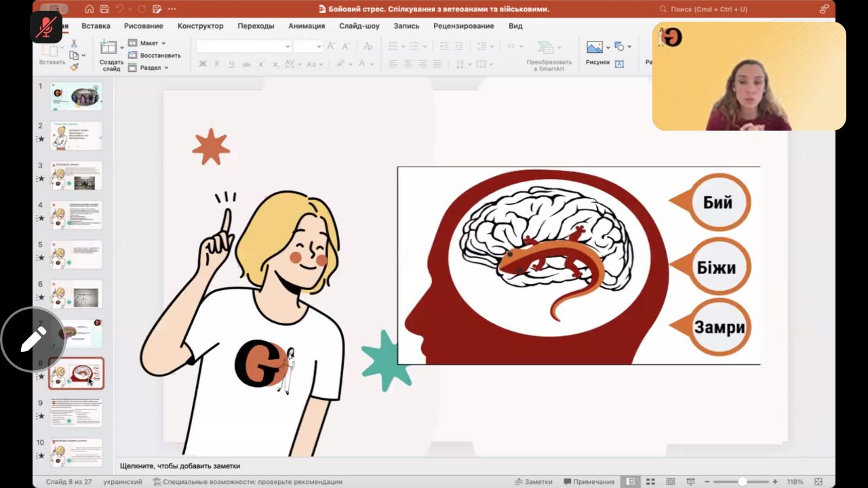The image size is (868, 488).
Task: Redo the last action
Action: click(x=142, y=9)
